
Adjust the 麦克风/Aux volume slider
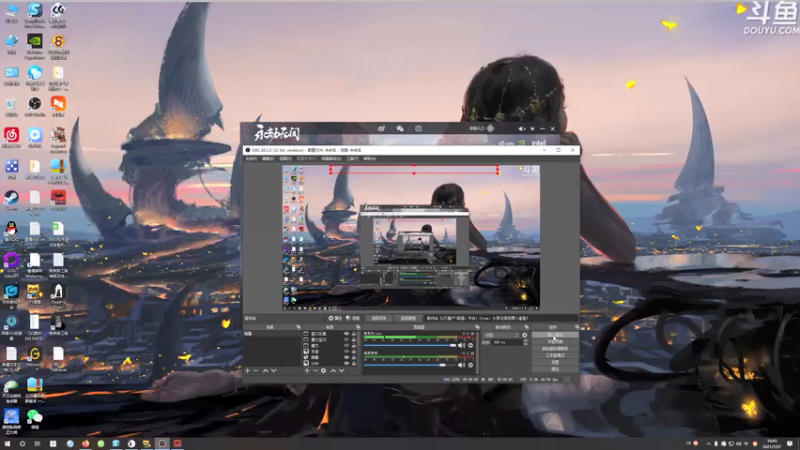tap(410, 345)
